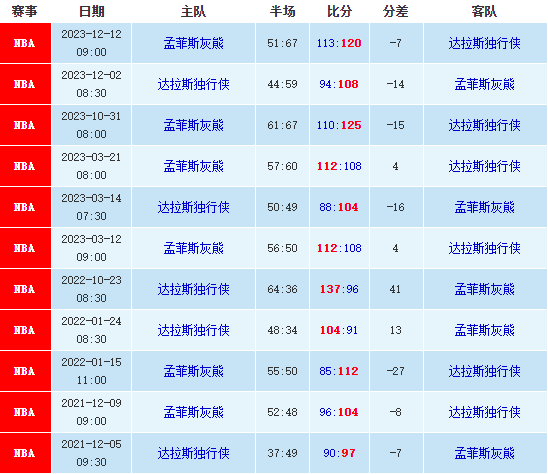548x474 pixels.
Task: Click home team link in the 2023-03-21 row
Action: [194, 166]
